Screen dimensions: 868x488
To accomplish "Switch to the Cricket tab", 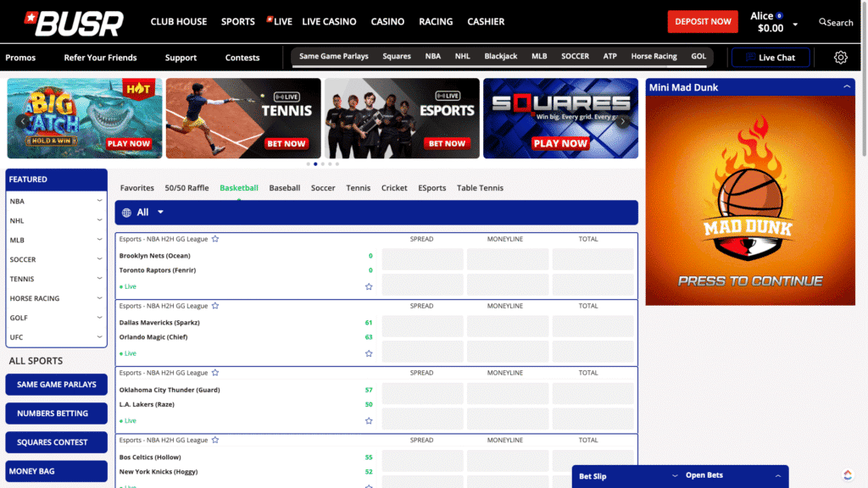I will [394, 188].
